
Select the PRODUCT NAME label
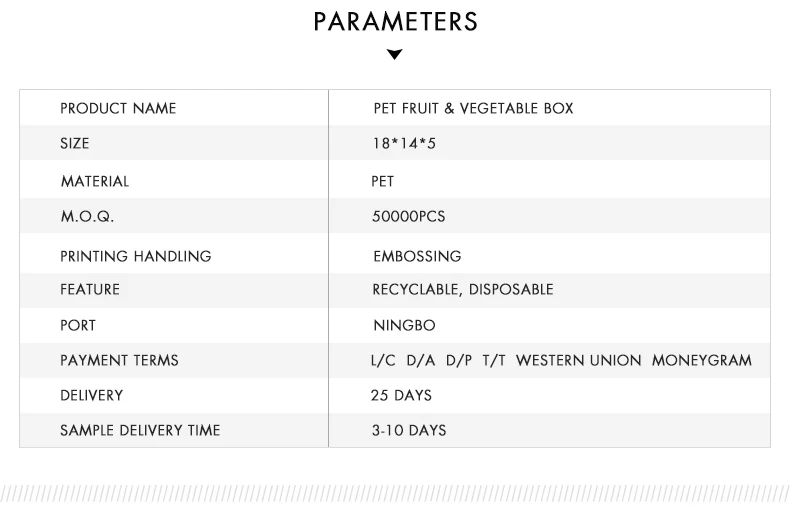[x=118, y=108]
